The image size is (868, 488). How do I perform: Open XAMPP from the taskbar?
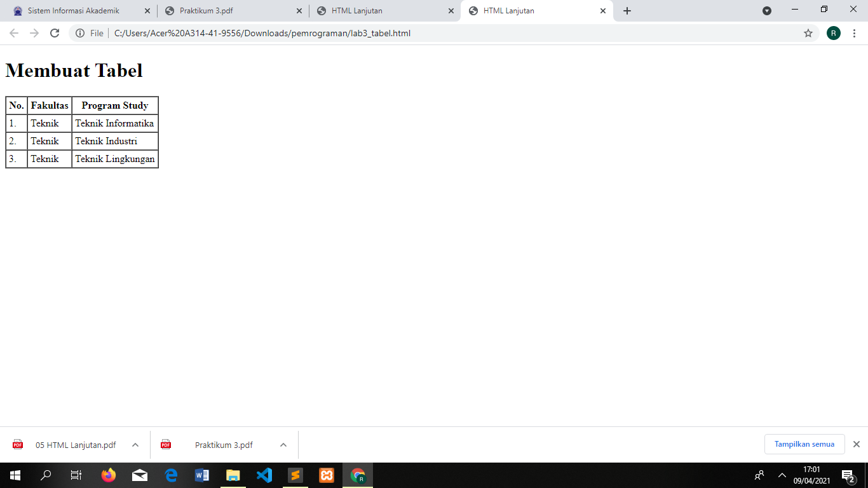[x=326, y=475]
